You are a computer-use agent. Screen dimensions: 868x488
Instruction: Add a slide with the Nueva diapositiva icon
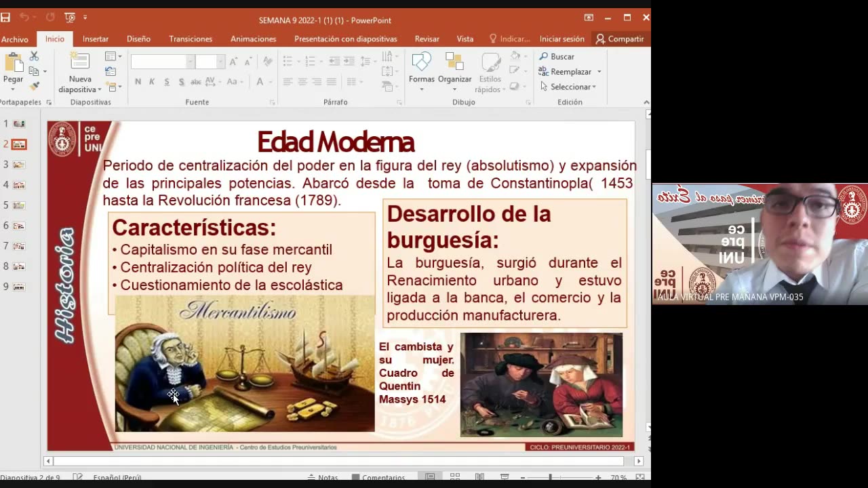80,62
